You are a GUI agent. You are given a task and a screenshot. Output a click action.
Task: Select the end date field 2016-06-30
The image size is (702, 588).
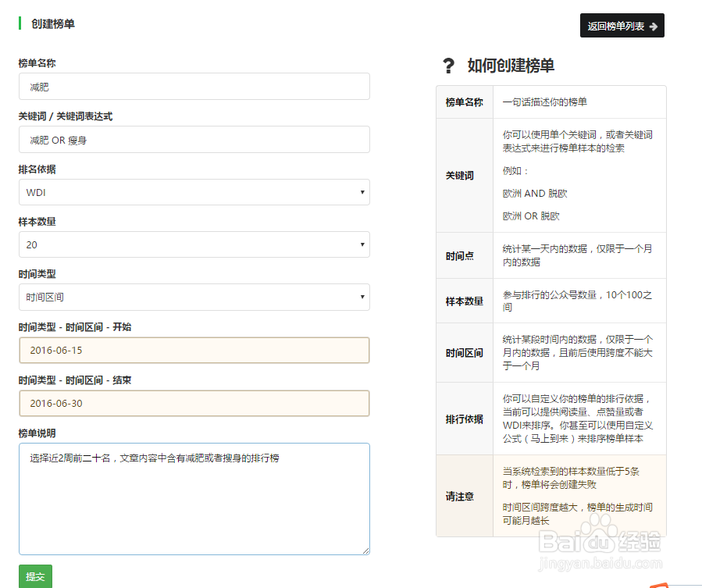tap(194, 403)
